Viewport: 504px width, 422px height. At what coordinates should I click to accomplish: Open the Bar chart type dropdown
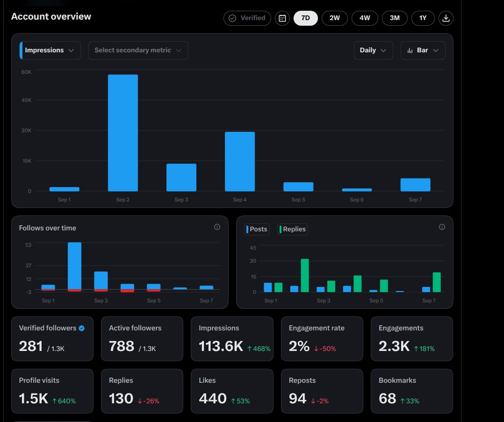[x=423, y=50]
